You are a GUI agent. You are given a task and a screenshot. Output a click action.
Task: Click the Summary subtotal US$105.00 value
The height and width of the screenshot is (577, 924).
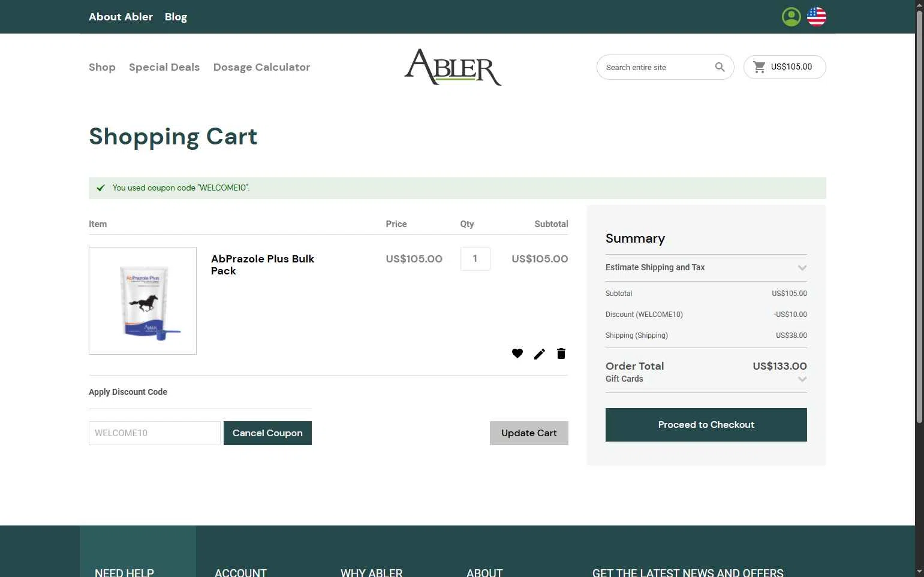coord(789,294)
